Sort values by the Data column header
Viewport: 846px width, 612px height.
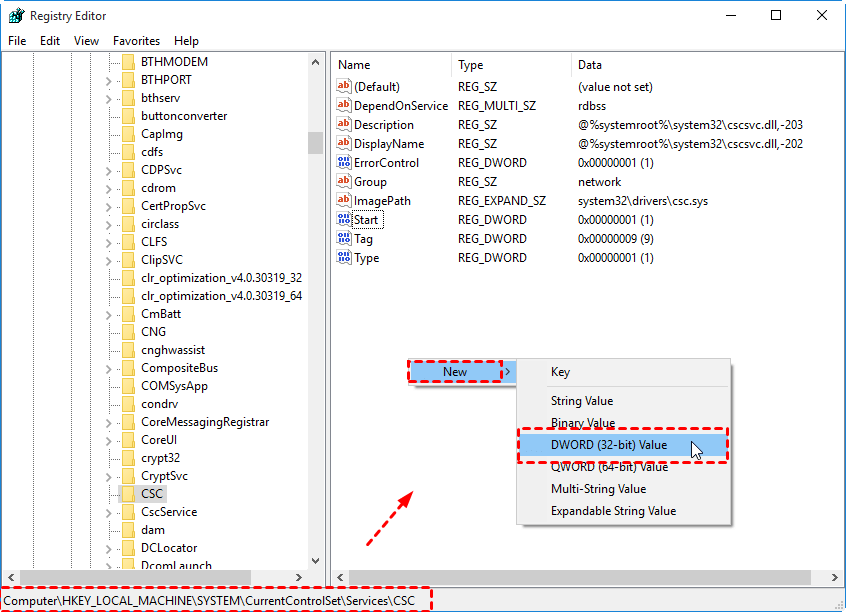707,65
